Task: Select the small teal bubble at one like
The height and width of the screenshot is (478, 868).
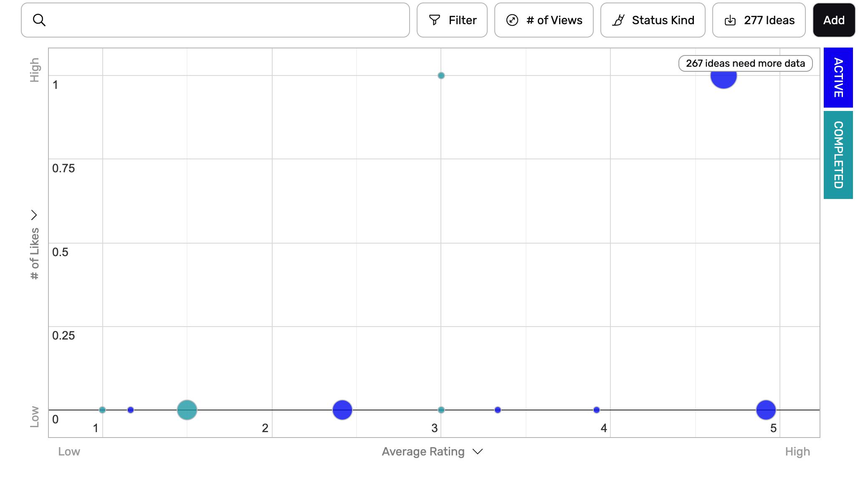Action: (x=441, y=75)
